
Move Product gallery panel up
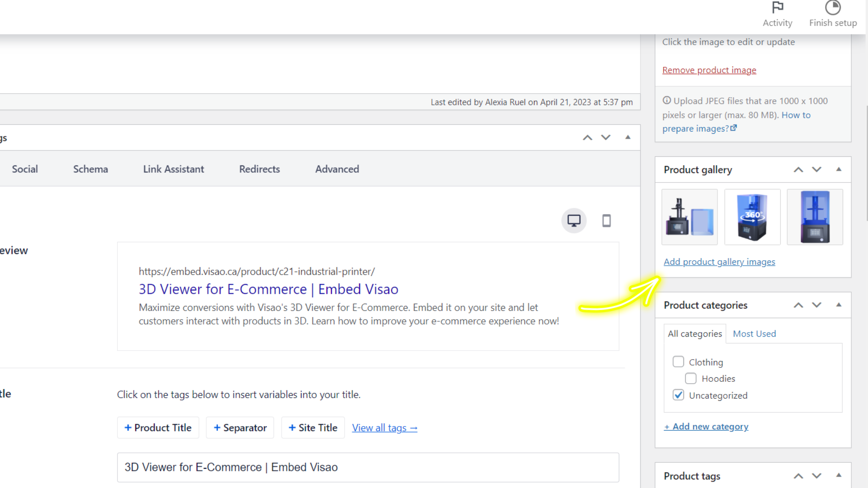coord(798,169)
